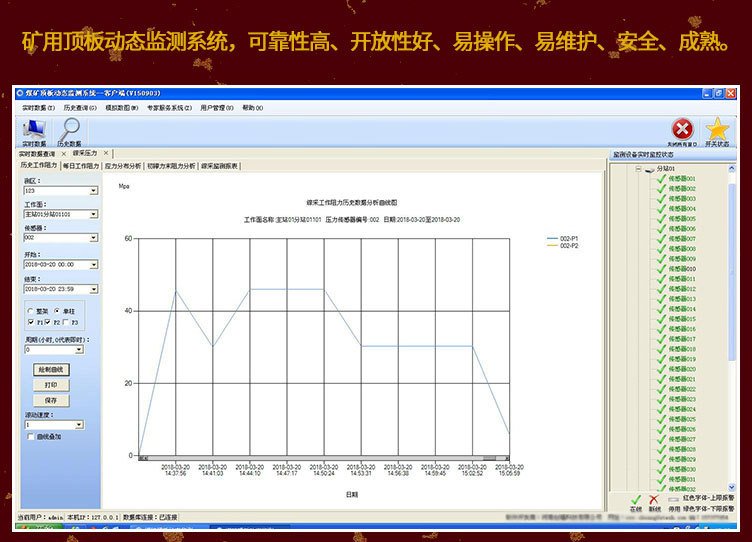
Task: Click the green check for 传感器005
Action: [x=662, y=219]
